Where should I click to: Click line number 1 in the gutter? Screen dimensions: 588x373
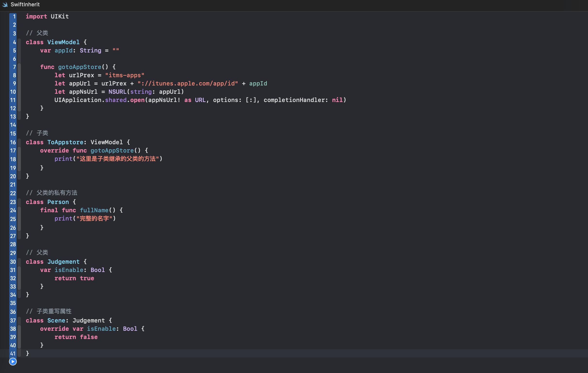tap(14, 17)
